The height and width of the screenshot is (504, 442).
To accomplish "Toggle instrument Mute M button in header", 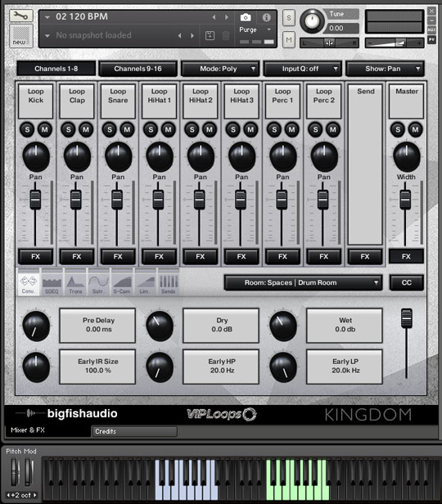I will (289, 40).
